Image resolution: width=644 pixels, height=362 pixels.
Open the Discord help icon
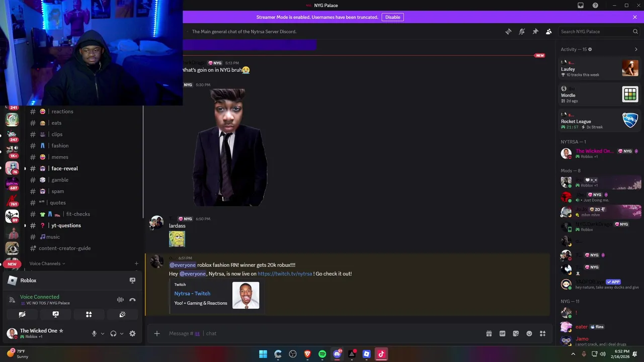click(x=595, y=6)
